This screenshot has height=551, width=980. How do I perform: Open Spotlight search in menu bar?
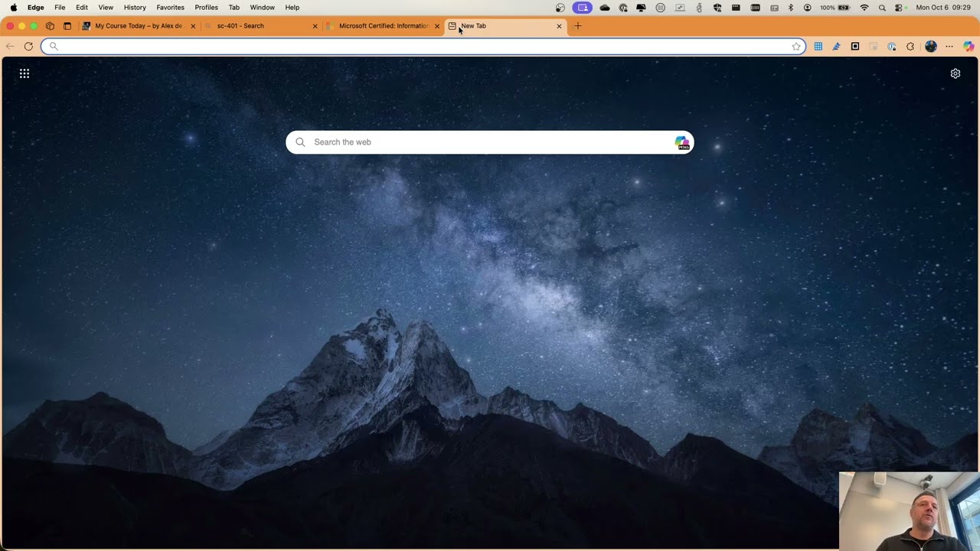click(882, 8)
